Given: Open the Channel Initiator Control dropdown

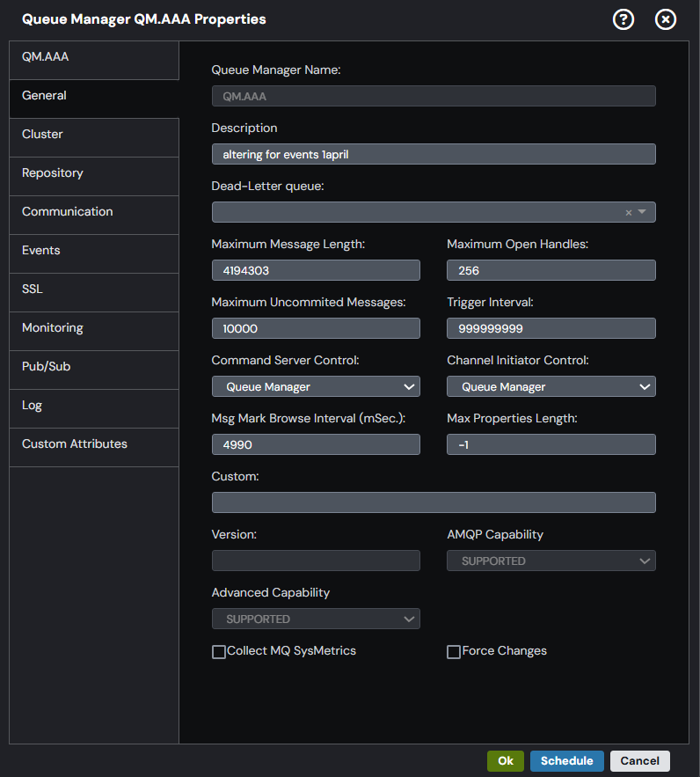Looking at the screenshot, I should pyautogui.click(x=551, y=386).
